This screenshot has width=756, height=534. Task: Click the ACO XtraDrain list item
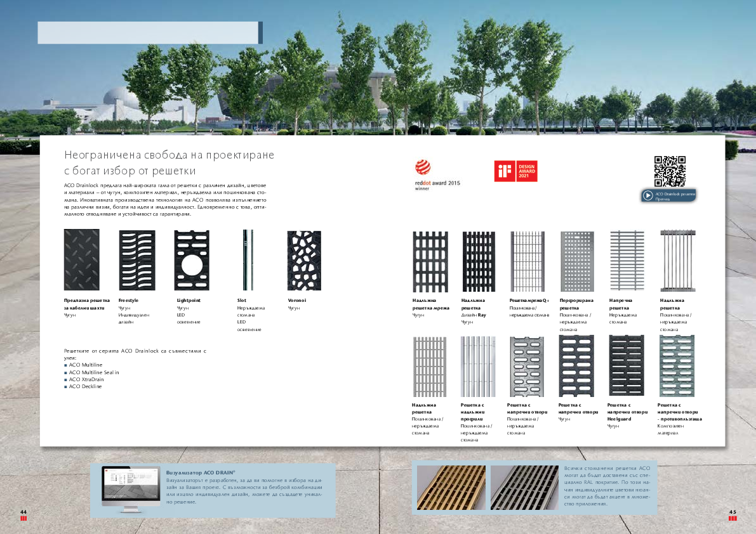click(86, 379)
